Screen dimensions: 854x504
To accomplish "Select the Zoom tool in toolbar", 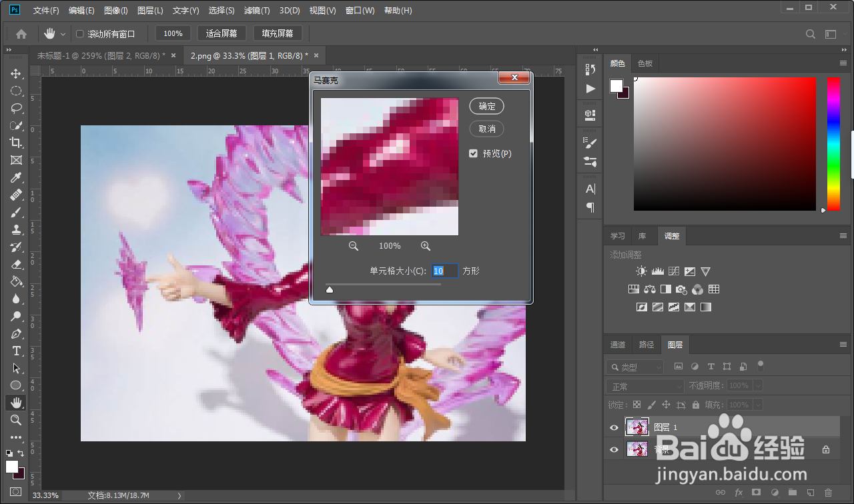I will [16, 420].
